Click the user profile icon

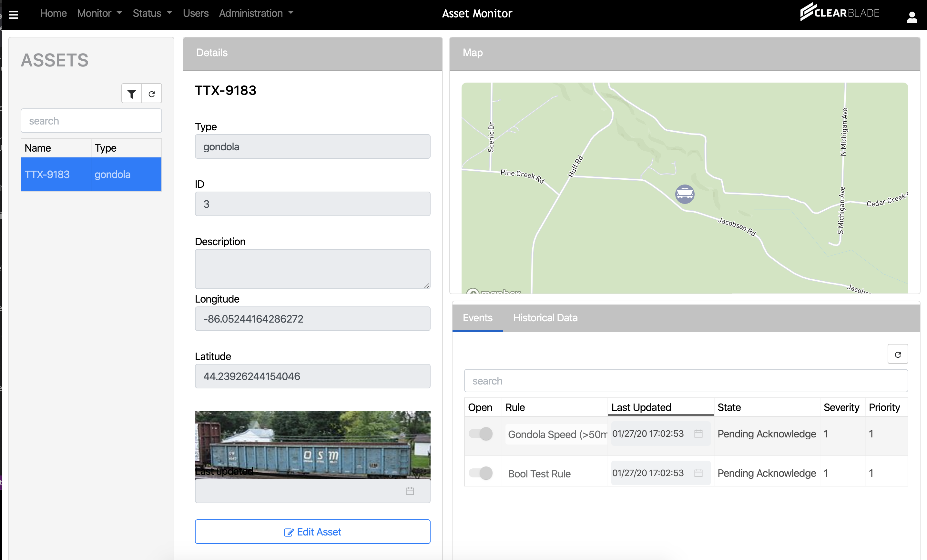pos(912,17)
